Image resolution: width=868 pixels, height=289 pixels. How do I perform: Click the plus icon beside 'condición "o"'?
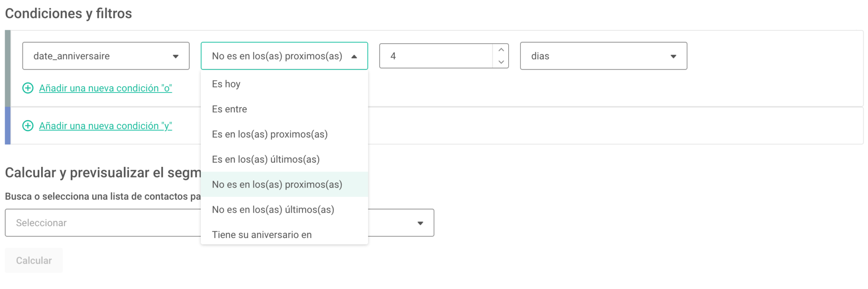point(28,88)
